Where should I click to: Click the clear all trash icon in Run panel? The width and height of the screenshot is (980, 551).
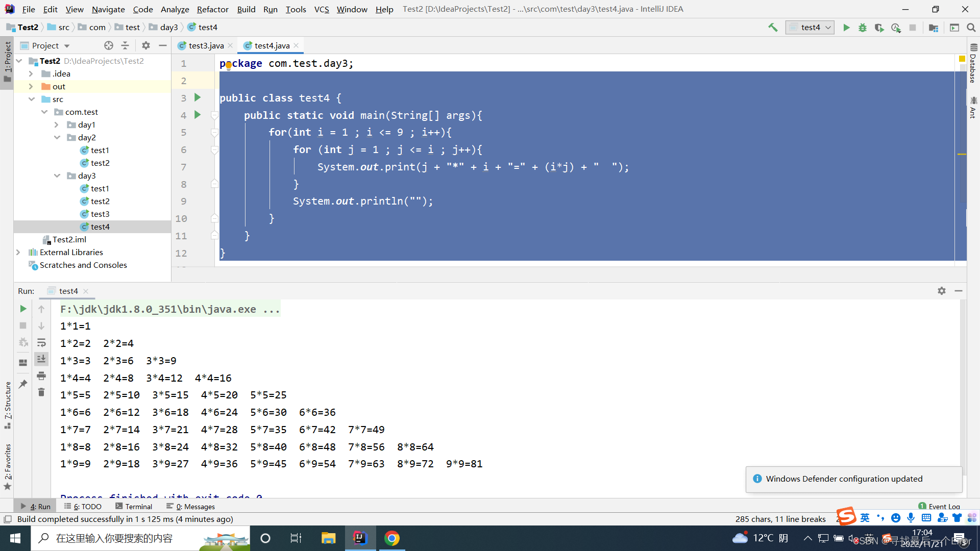point(41,392)
